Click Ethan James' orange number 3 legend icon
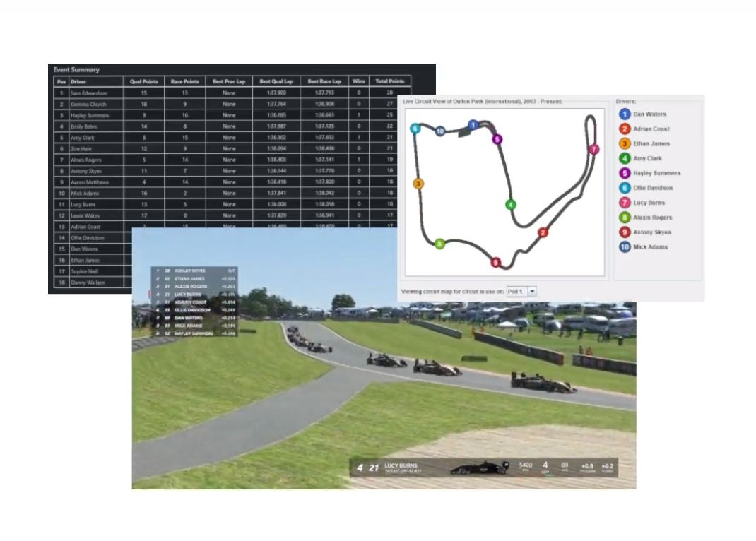This screenshot has width=756, height=541. click(625, 143)
